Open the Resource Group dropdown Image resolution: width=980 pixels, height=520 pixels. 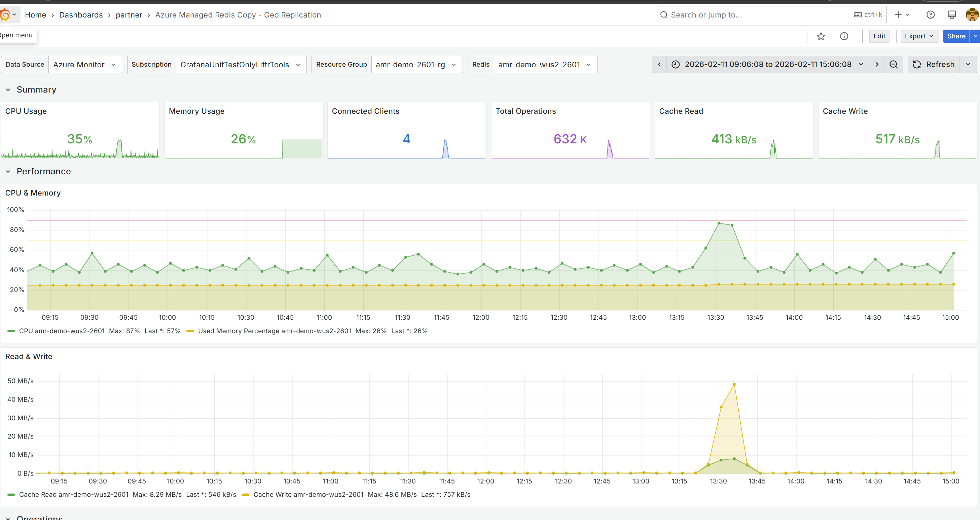click(416, 65)
